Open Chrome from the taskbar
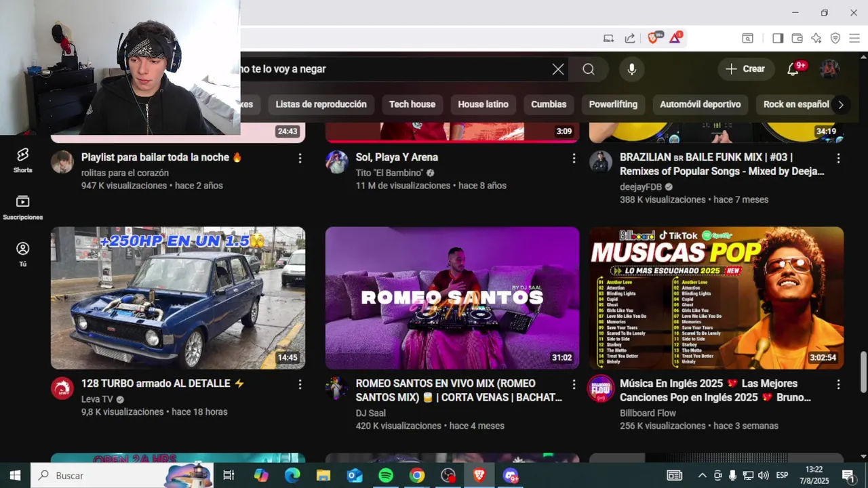The image size is (868, 488). 417,476
